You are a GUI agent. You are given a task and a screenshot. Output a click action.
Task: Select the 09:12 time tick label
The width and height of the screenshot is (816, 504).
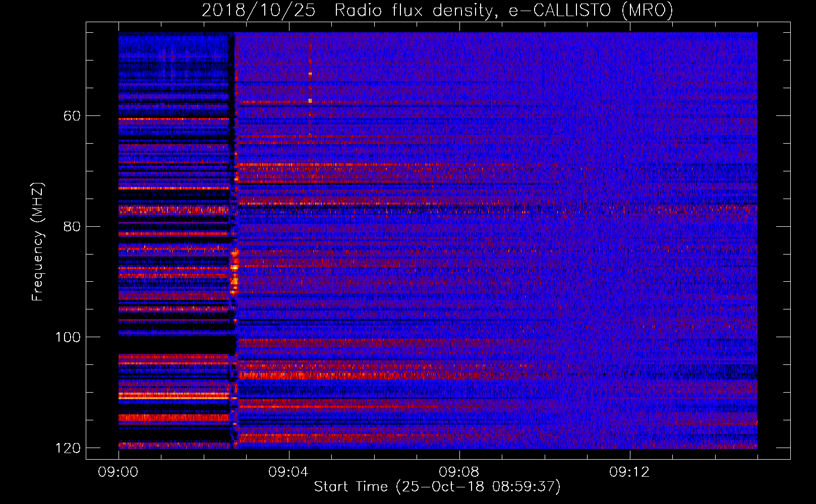coord(629,472)
